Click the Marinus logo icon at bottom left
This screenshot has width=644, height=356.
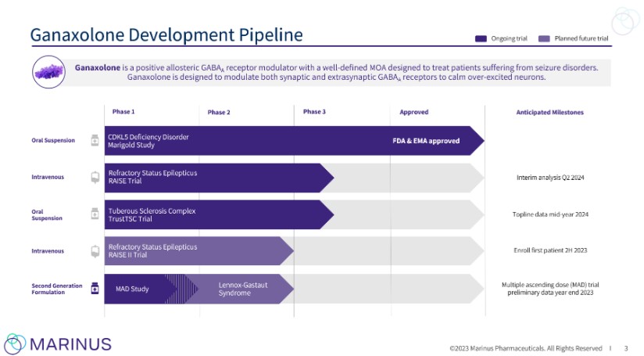(15, 343)
